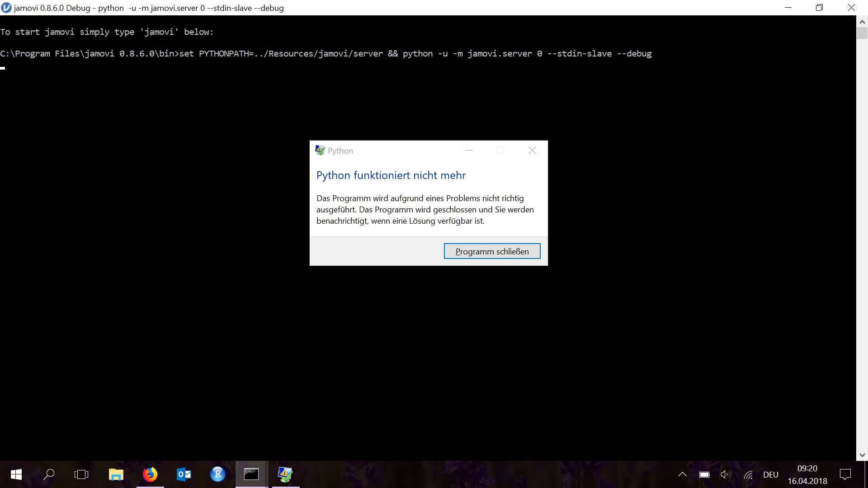868x488 pixels.
Task: Click the PYTHONPATH command line text
Action: 326,54
